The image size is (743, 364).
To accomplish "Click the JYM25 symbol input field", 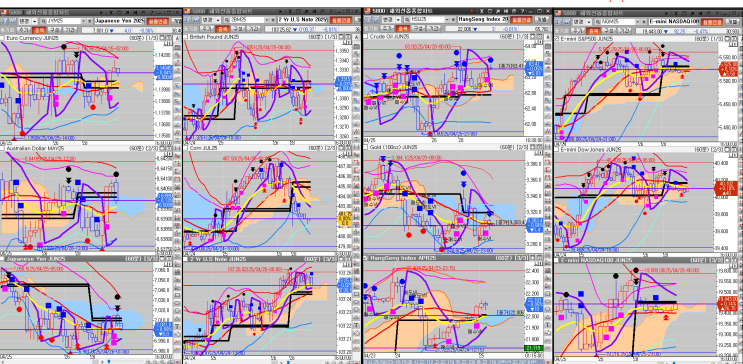I will [64, 21].
